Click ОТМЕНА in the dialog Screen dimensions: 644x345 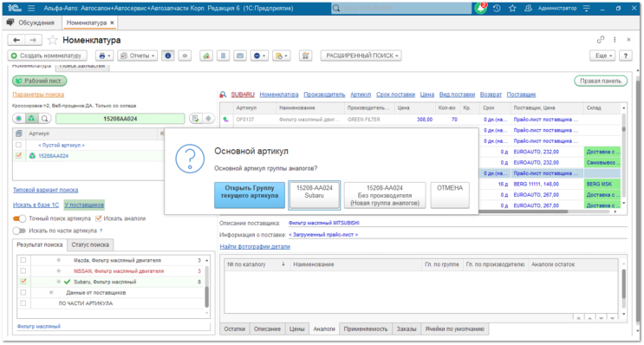[450, 195]
